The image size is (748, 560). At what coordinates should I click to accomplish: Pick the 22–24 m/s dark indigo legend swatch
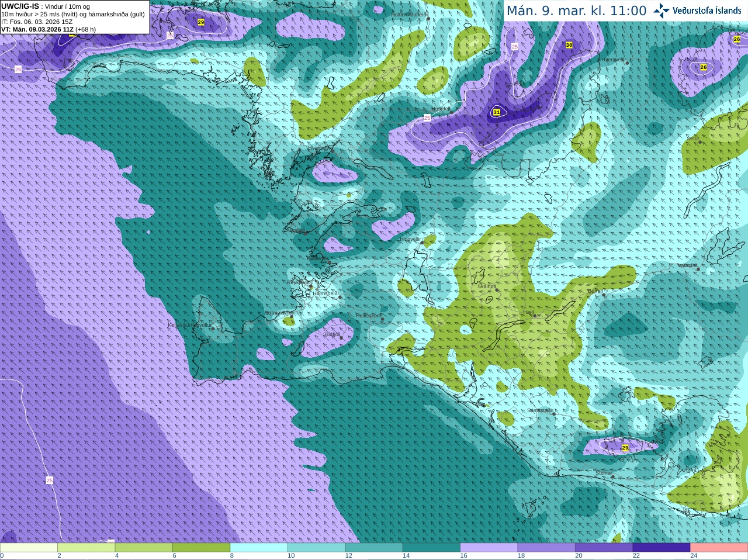coord(662,548)
